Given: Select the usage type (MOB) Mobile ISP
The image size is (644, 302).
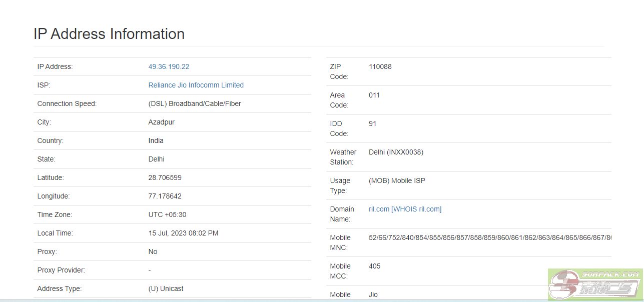Looking at the screenshot, I should [397, 180].
